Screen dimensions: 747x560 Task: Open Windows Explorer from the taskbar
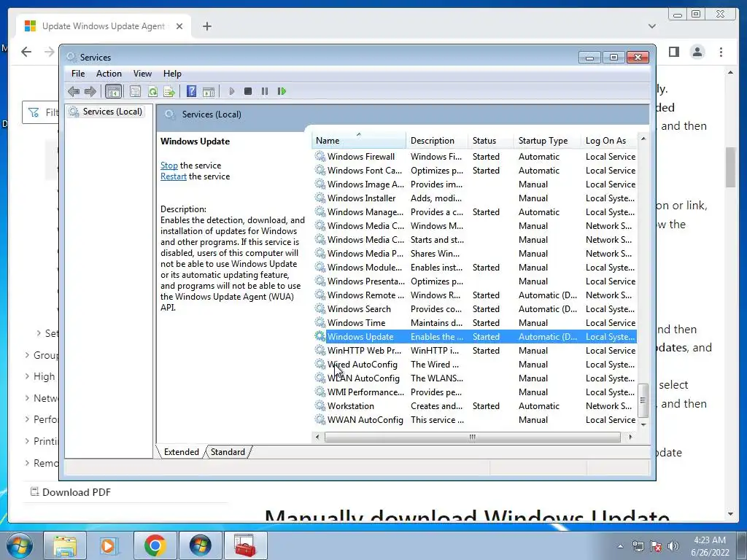(x=65, y=545)
